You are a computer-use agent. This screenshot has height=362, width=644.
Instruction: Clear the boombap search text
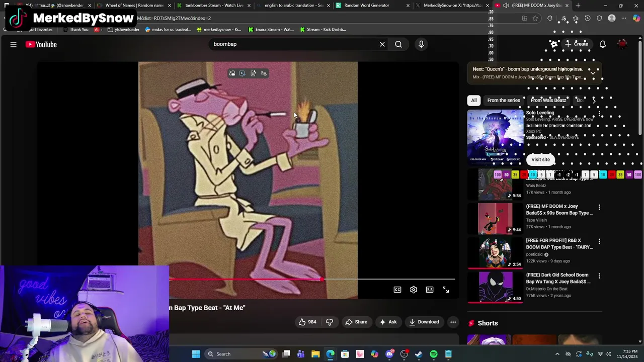click(382, 44)
